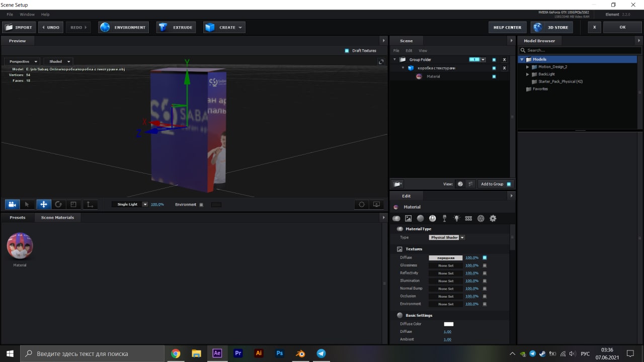The width and height of the screenshot is (644, 362).
Task: Create a new group folder in Scene
Action: [x=397, y=184]
